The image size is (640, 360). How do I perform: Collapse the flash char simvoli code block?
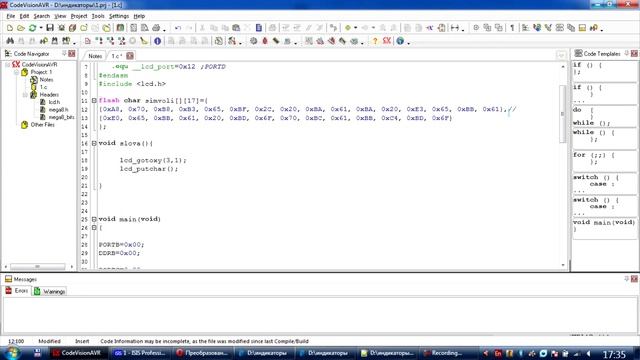94,100
